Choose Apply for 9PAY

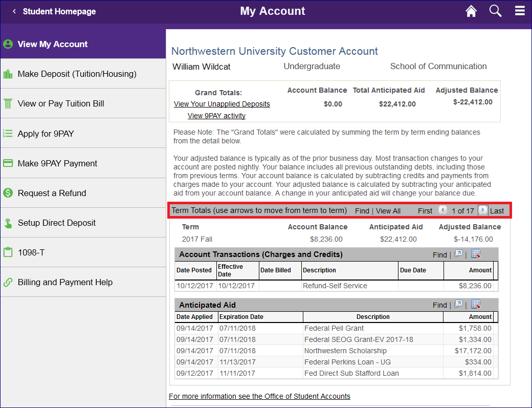83,134
